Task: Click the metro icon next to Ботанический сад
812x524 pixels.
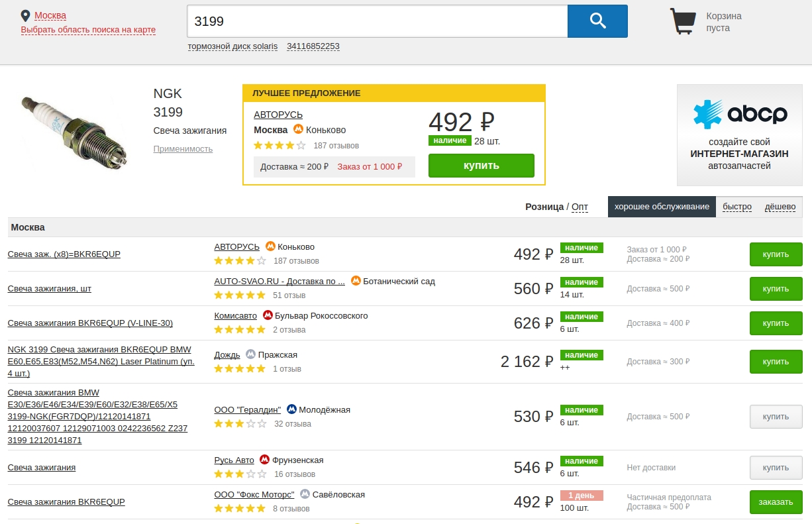Action: 356,281
